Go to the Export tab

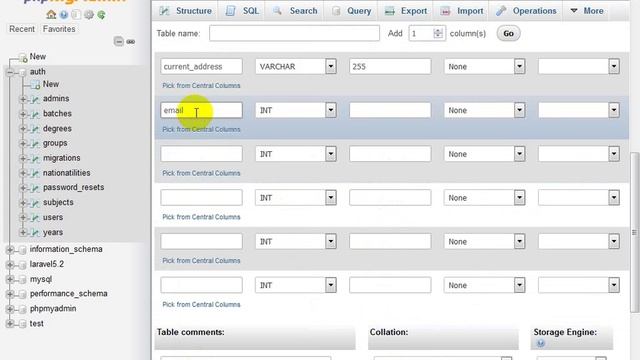coord(406,11)
